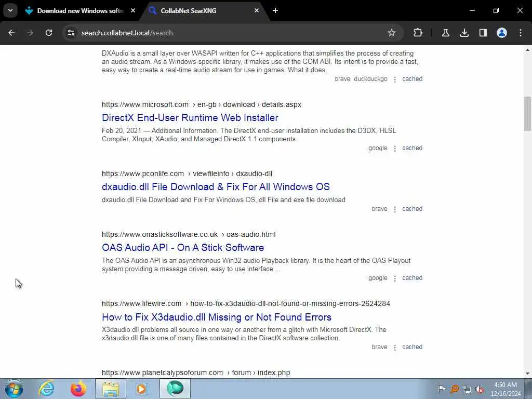Close the CollabNet SearXNG tab
Image resolution: width=532 pixels, height=399 pixels.
[x=257, y=11]
